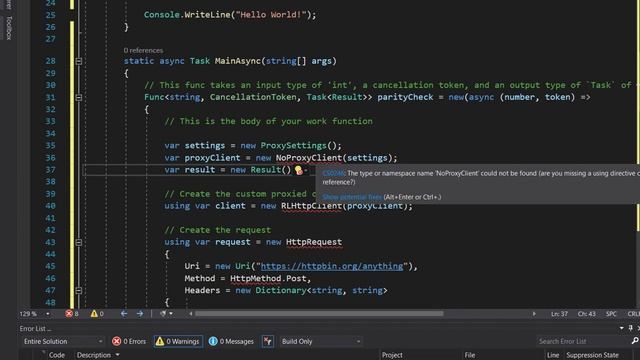Sort by the Suppression State column header
This screenshot has height=360, width=640.
click(592, 355)
